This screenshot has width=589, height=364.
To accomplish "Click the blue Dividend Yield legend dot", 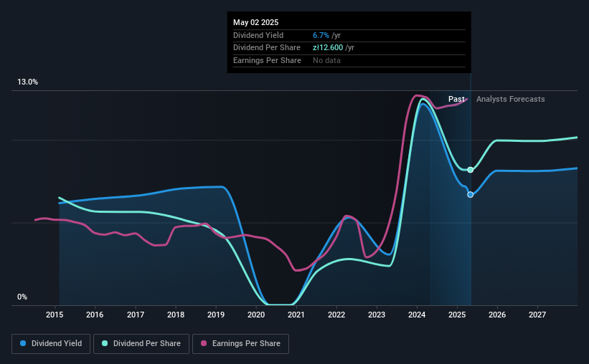I will pyautogui.click(x=23, y=343).
